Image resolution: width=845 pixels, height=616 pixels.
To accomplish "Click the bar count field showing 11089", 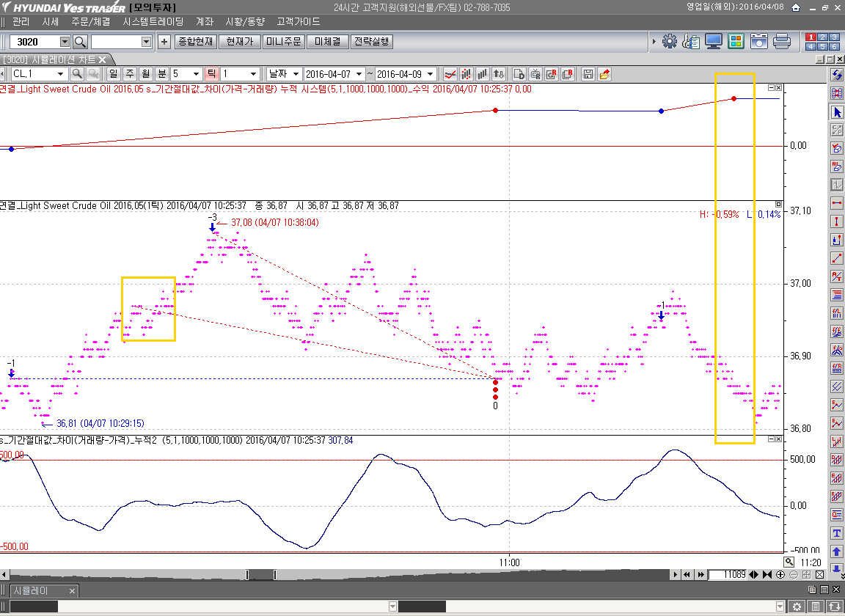I will [728, 574].
